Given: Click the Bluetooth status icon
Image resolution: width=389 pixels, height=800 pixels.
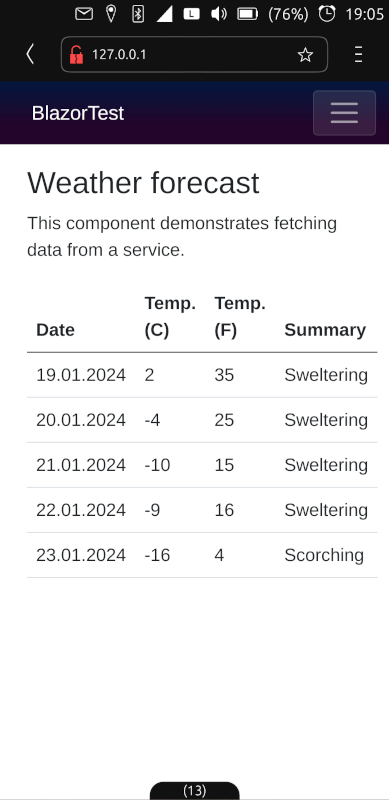Looking at the screenshot, I should click(x=138, y=14).
